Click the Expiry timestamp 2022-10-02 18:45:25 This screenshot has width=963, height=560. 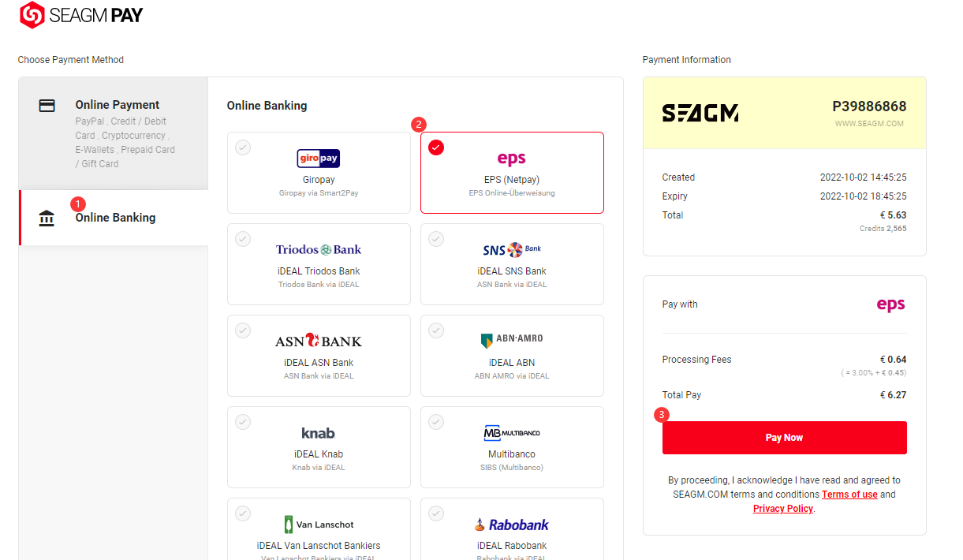(x=863, y=196)
